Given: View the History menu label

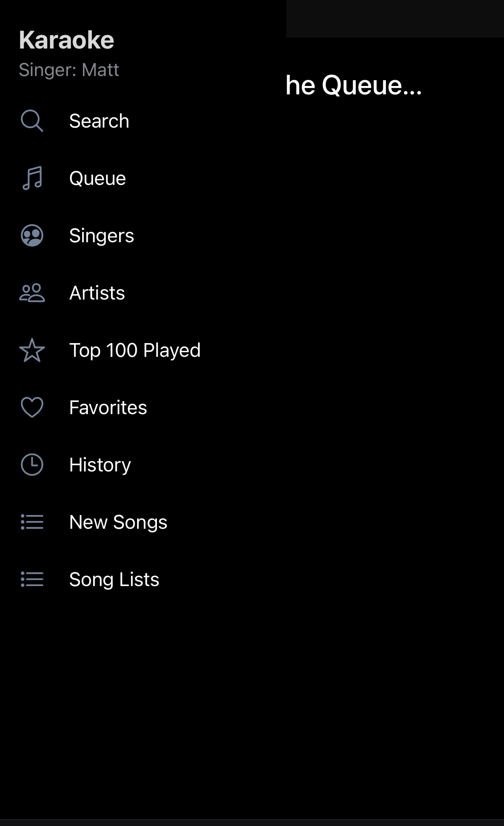Looking at the screenshot, I should point(100,465).
